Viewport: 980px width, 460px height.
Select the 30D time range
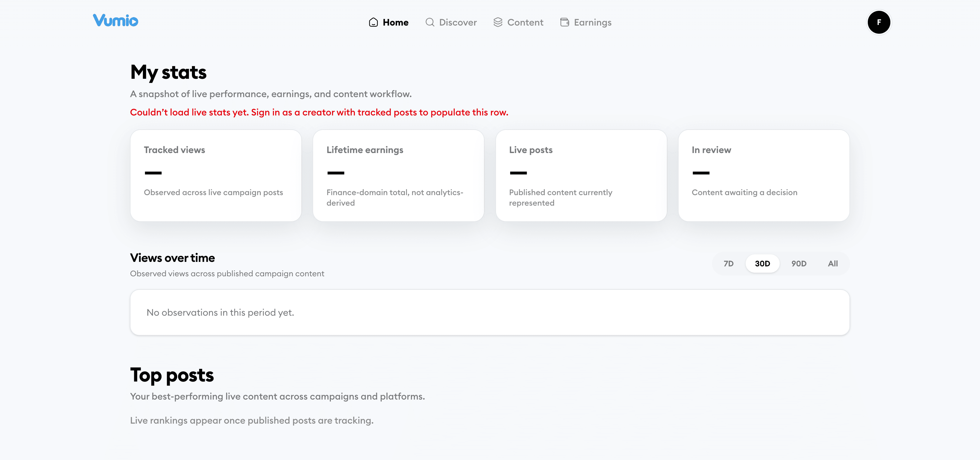coord(763,263)
